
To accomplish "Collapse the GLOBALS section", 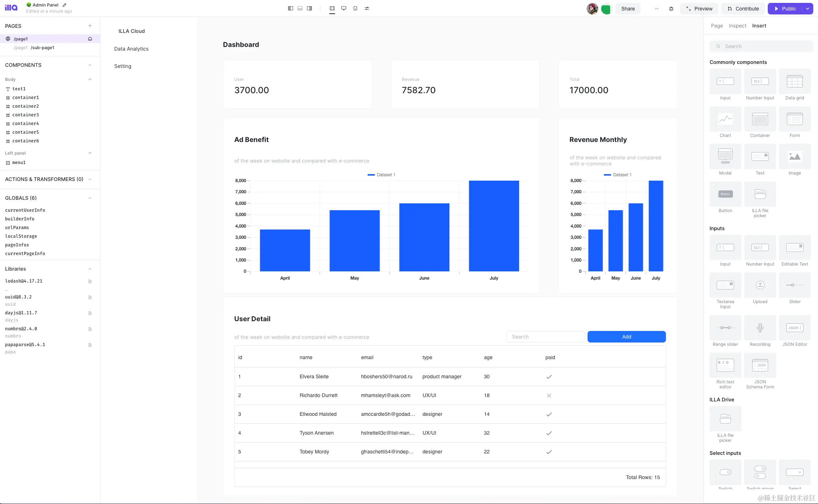I will pyautogui.click(x=90, y=198).
